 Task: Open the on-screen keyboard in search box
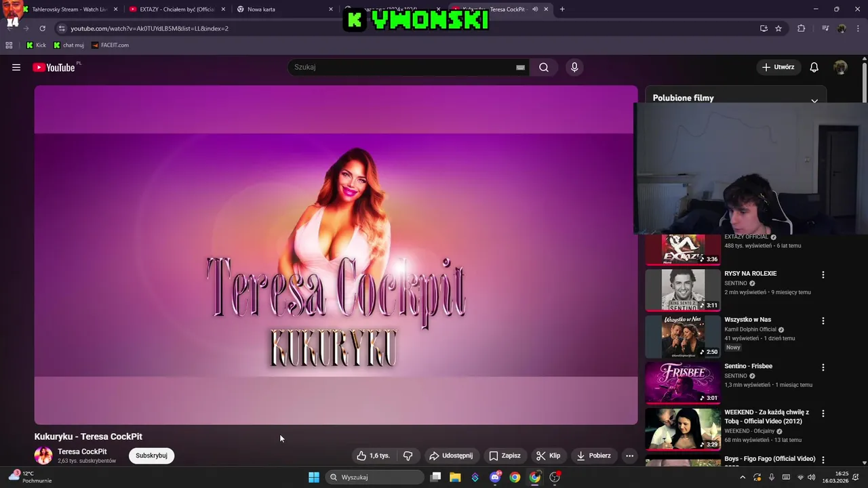520,67
